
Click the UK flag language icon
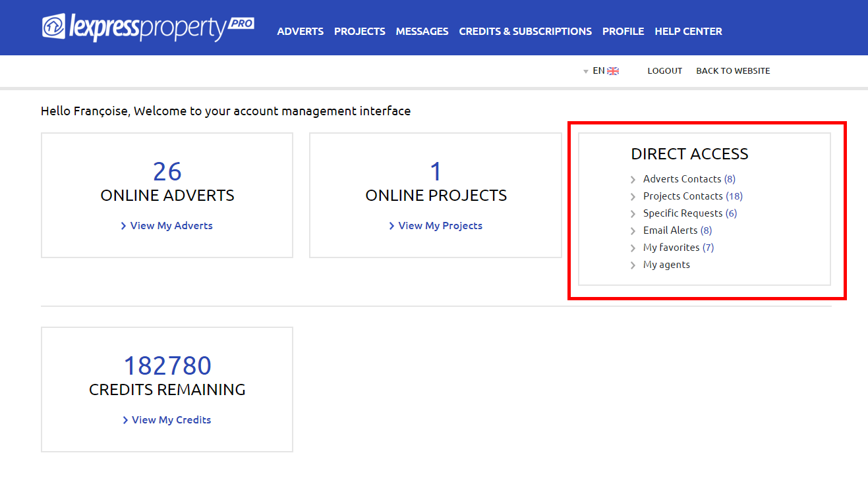(613, 71)
